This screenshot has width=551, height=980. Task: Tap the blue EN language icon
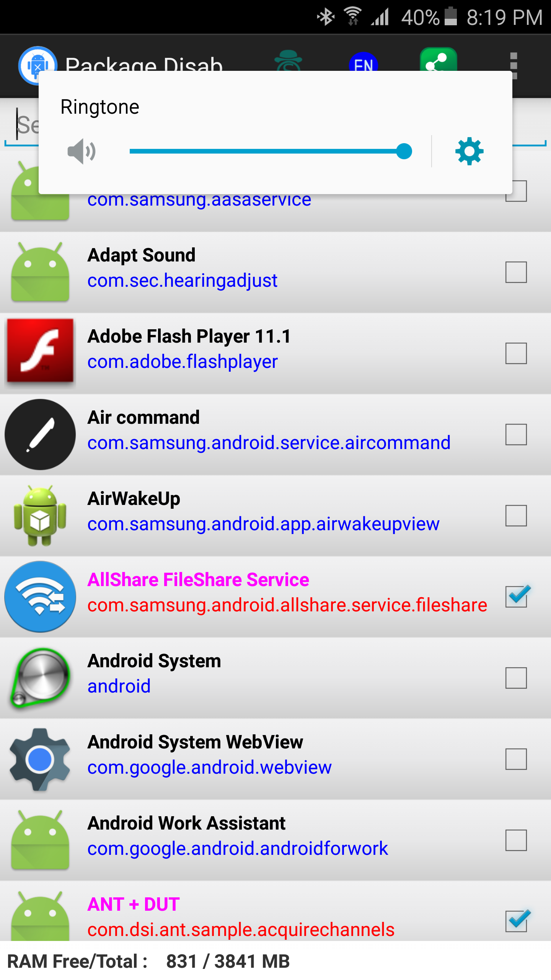pyautogui.click(x=363, y=61)
